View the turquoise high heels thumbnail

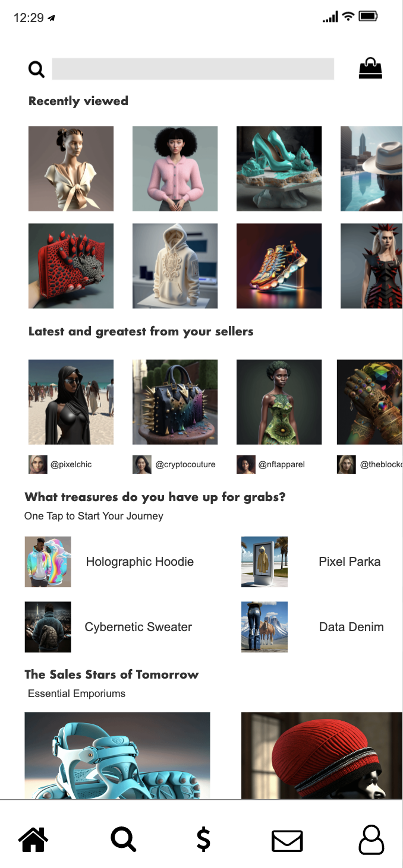(279, 169)
